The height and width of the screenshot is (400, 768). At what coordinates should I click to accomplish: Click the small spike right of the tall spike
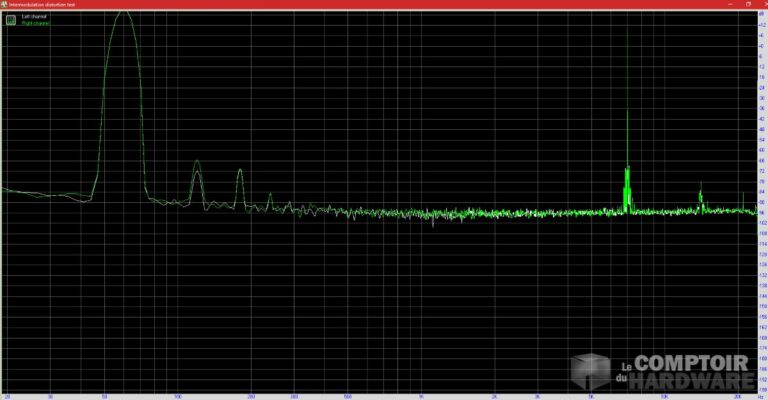click(x=700, y=188)
